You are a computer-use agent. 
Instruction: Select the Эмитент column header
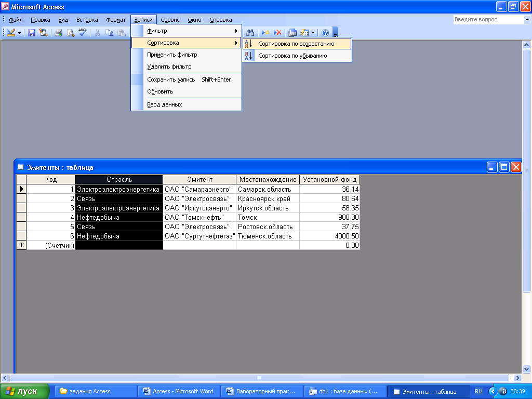[x=199, y=179]
